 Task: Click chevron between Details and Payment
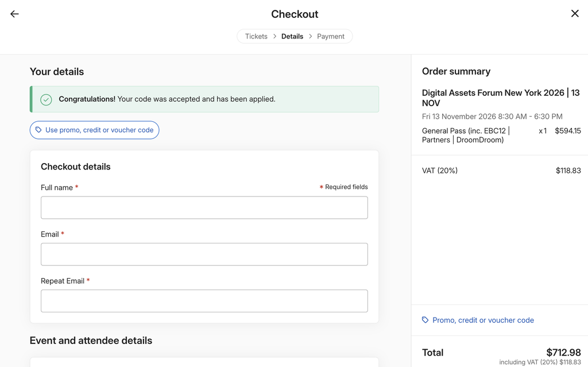pos(310,36)
